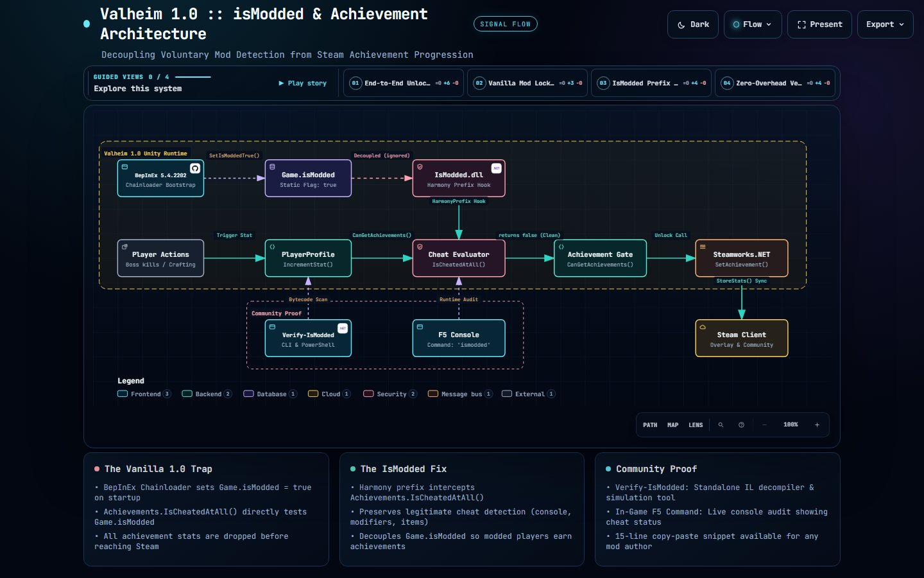924x578 pixels.
Task: Click the StoreStats() Sync edge label
Action: [742, 281]
